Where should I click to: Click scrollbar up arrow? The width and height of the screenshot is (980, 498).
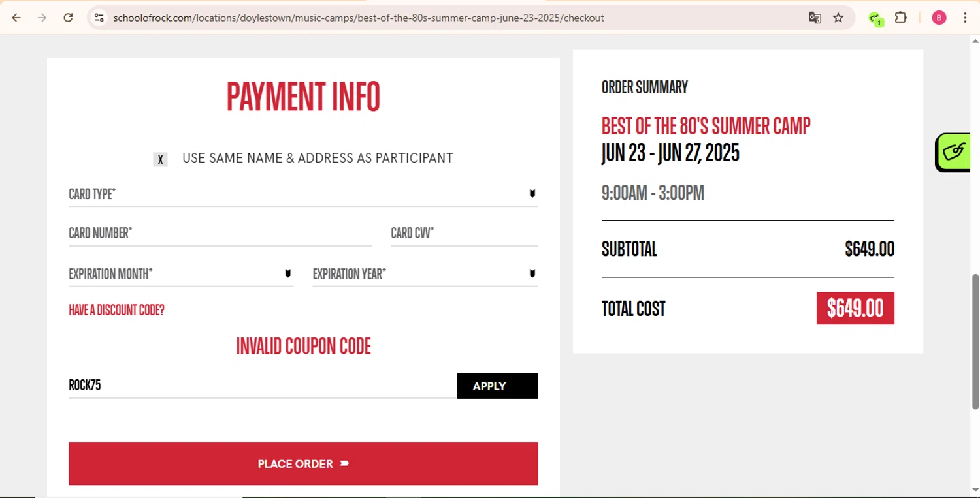click(975, 41)
